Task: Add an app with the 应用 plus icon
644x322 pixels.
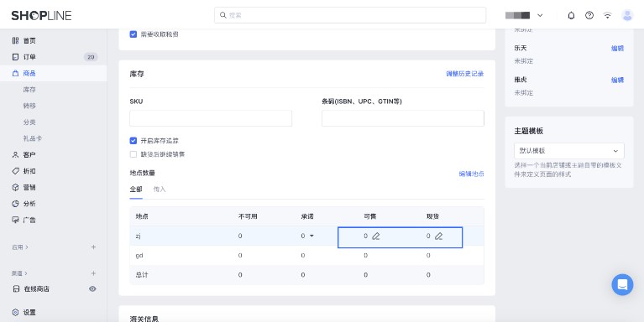Action: point(93,247)
